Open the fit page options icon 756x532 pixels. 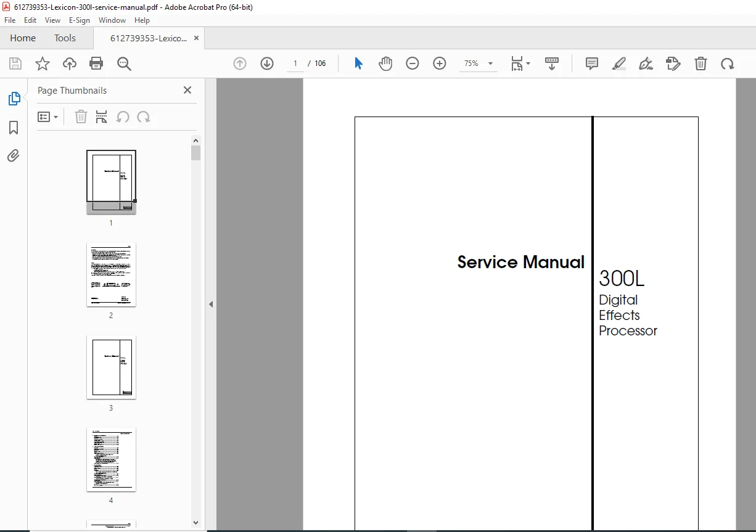tap(520, 63)
